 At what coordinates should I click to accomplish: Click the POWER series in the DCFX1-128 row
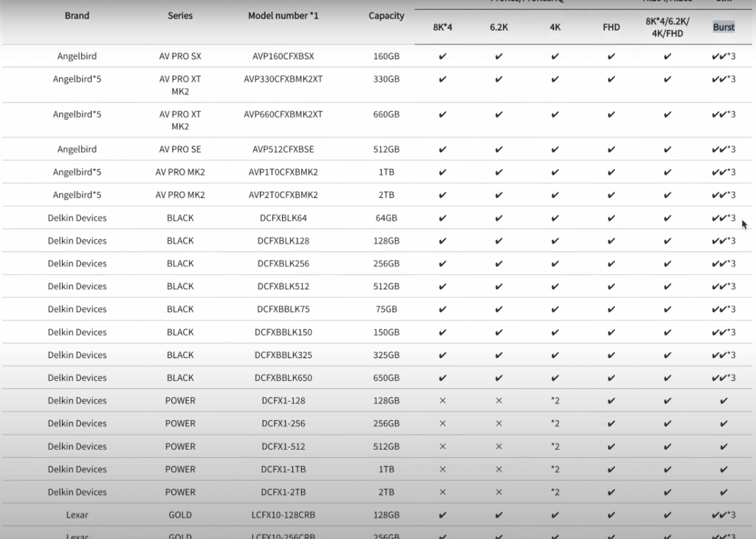point(180,401)
